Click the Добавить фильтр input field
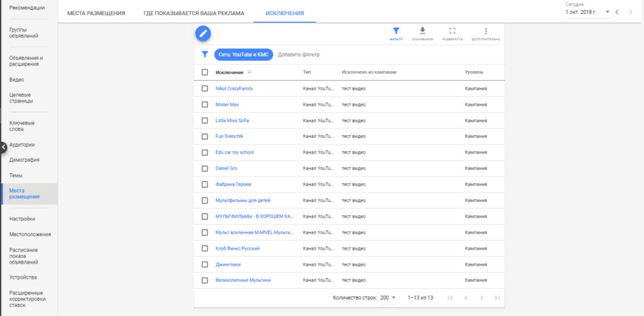644x316 pixels. click(299, 55)
